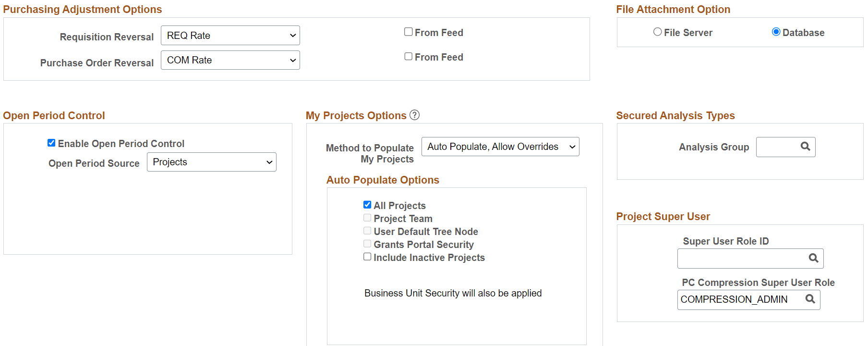Click the PC Compression Super User Role field
The height and width of the screenshot is (346, 868).
[735, 299]
